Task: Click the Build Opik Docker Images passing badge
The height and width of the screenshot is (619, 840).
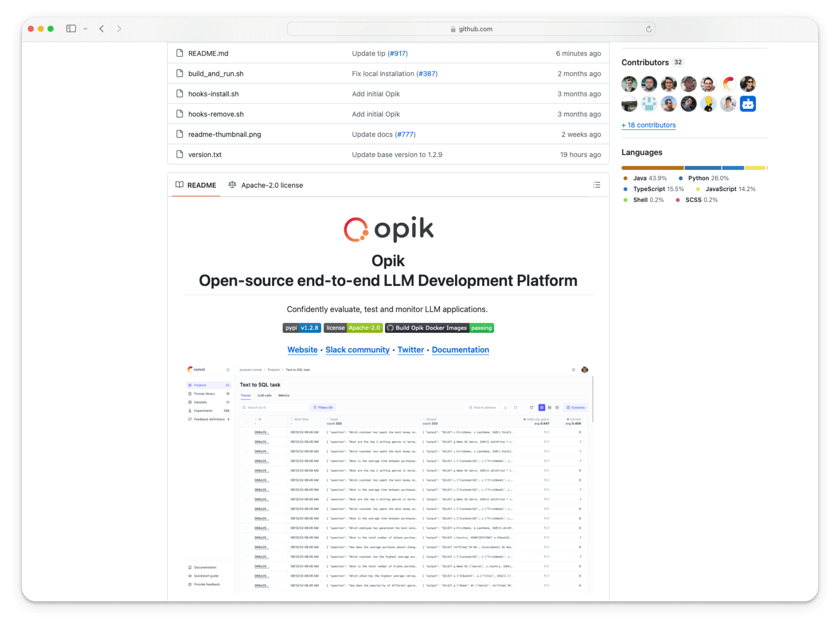Action: 439,328
